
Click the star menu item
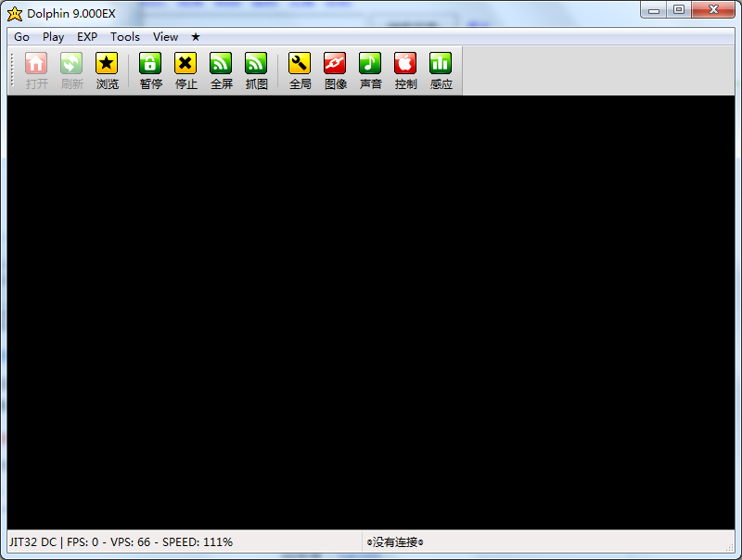pyautogui.click(x=193, y=37)
